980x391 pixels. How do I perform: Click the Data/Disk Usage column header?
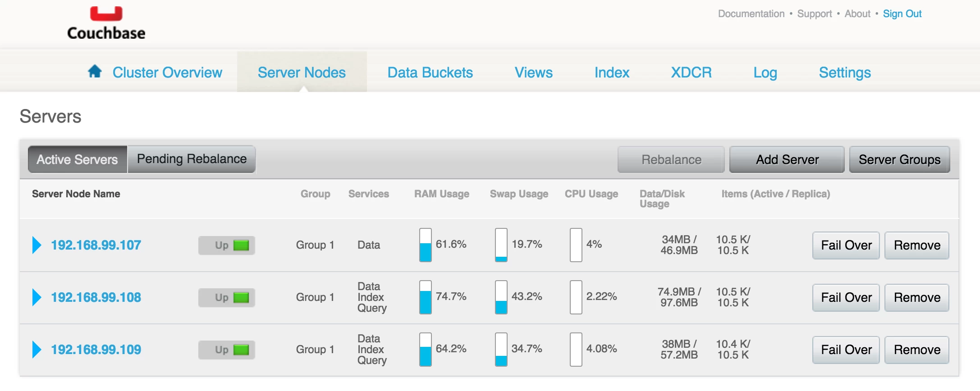(x=662, y=199)
